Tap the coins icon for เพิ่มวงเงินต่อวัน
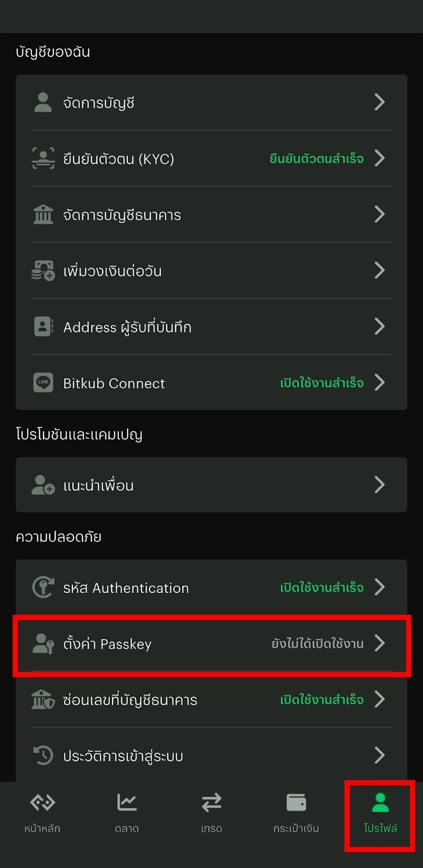Image resolution: width=423 pixels, height=868 pixels. tap(43, 271)
